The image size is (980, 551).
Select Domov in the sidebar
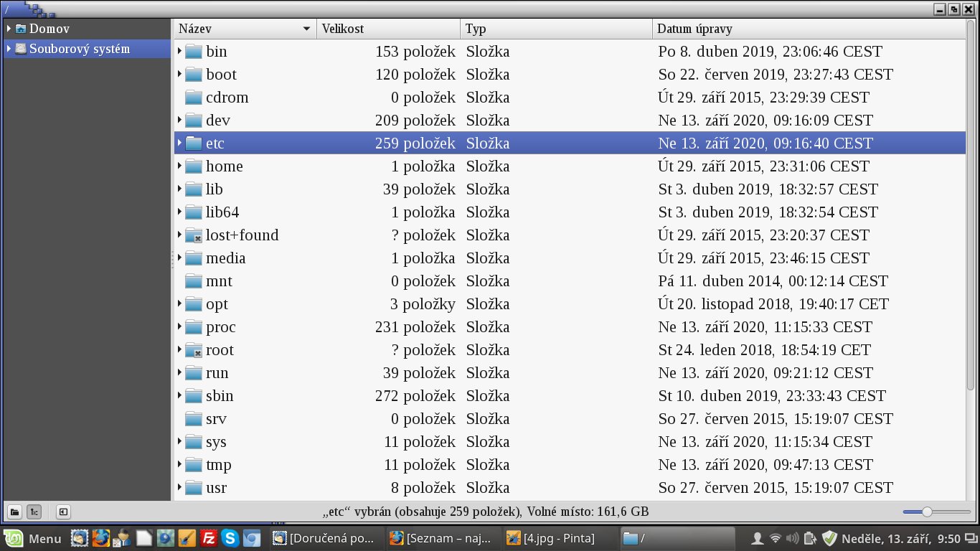tap(49, 29)
